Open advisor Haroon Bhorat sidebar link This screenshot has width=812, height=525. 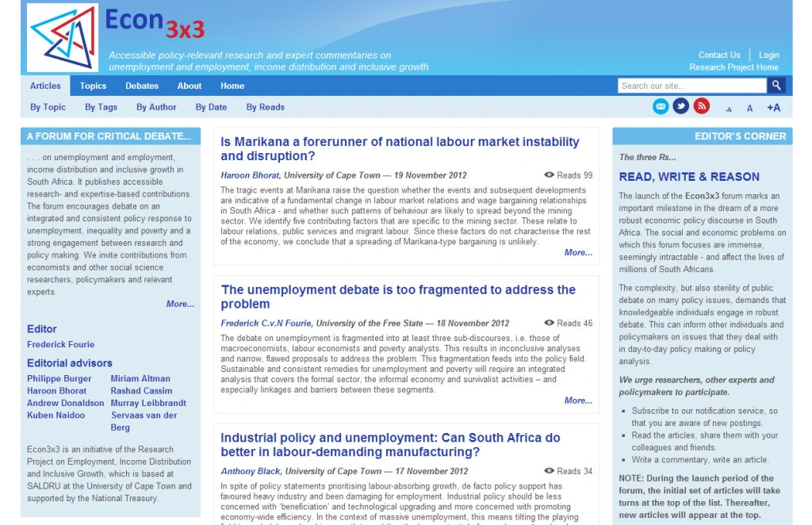pos(56,391)
